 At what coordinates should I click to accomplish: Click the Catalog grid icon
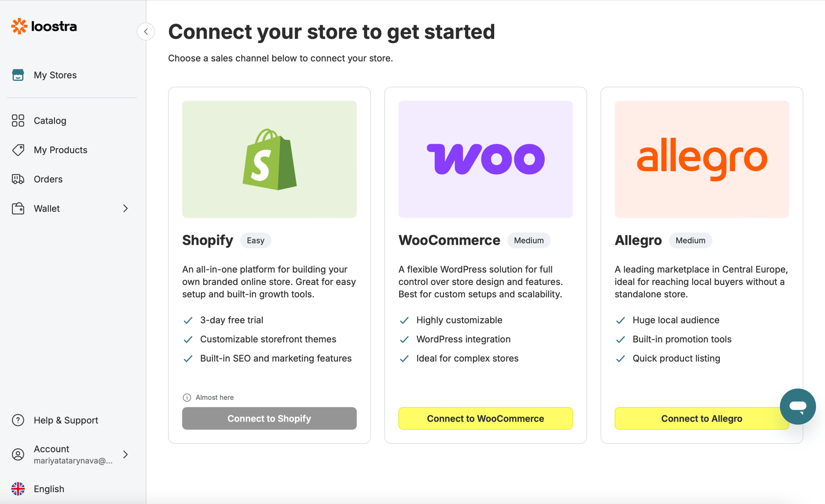pos(18,120)
